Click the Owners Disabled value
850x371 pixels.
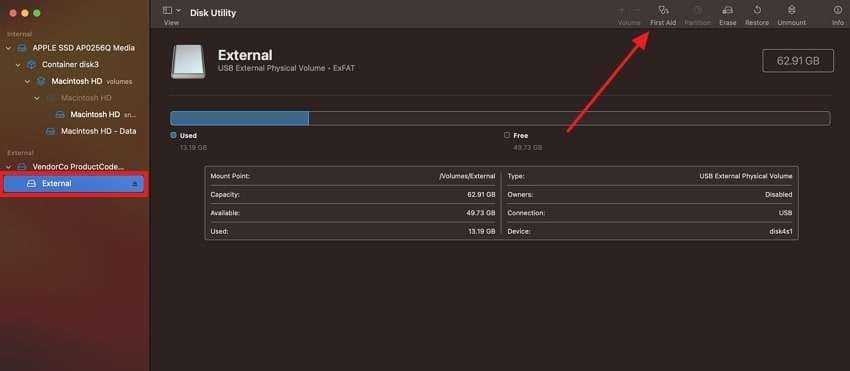tap(778, 194)
